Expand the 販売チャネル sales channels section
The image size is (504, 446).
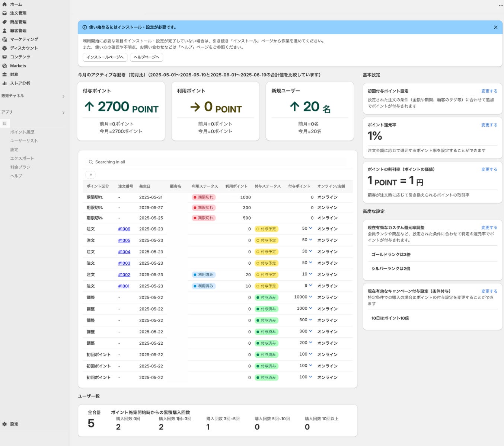[63, 96]
